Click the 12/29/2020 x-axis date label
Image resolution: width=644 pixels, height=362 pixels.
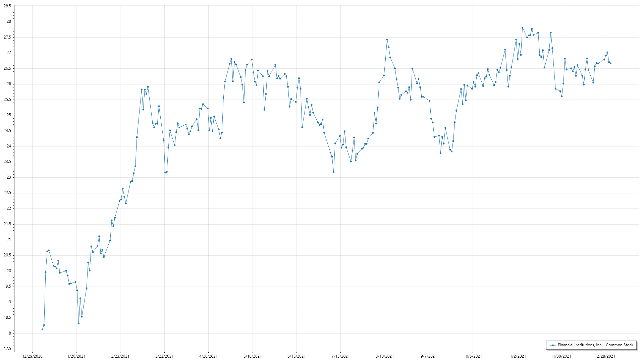32,356
